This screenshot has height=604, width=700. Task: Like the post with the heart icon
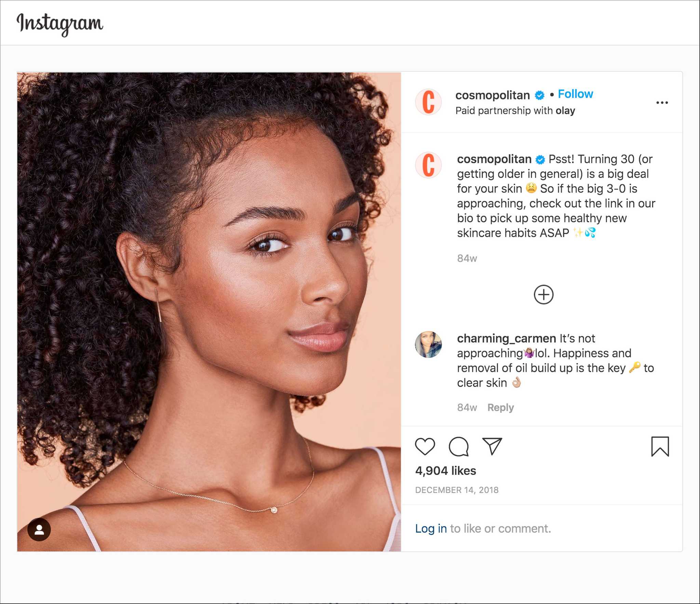(x=425, y=446)
